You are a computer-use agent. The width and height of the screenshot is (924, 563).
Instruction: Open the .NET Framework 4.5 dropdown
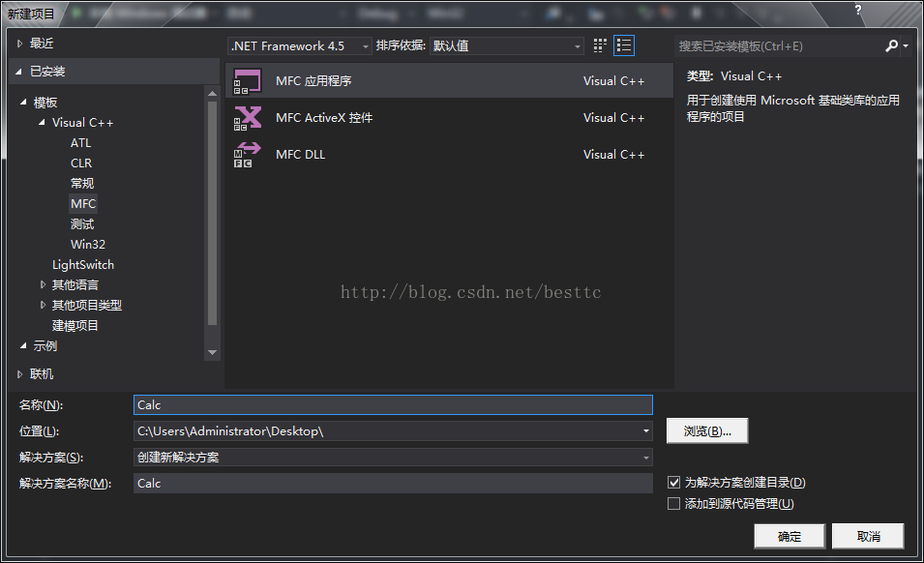pos(299,45)
